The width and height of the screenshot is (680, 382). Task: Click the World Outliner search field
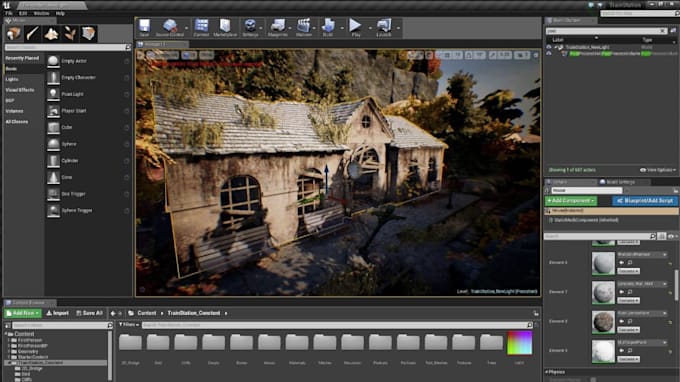tap(606, 31)
